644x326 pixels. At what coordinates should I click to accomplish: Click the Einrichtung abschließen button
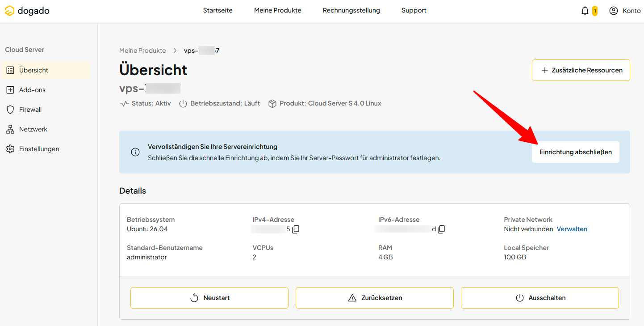tap(576, 152)
